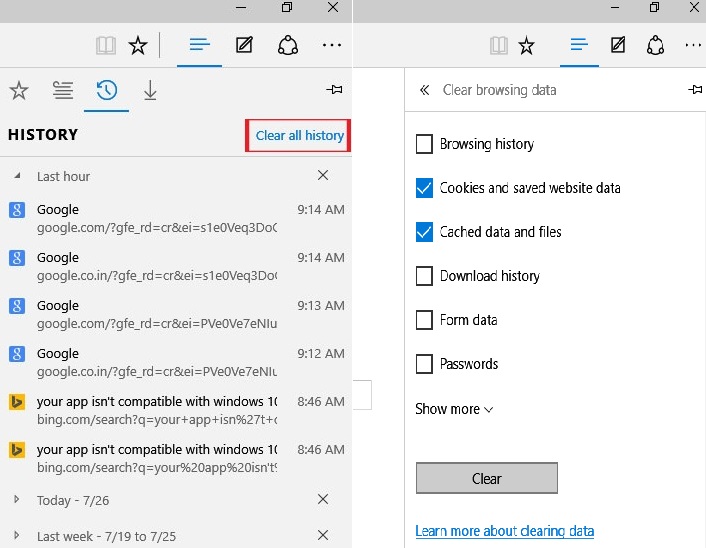Open Google entry visited at 9:12 AM
This screenshot has width=706, height=548.
click(x=176, y=362)
